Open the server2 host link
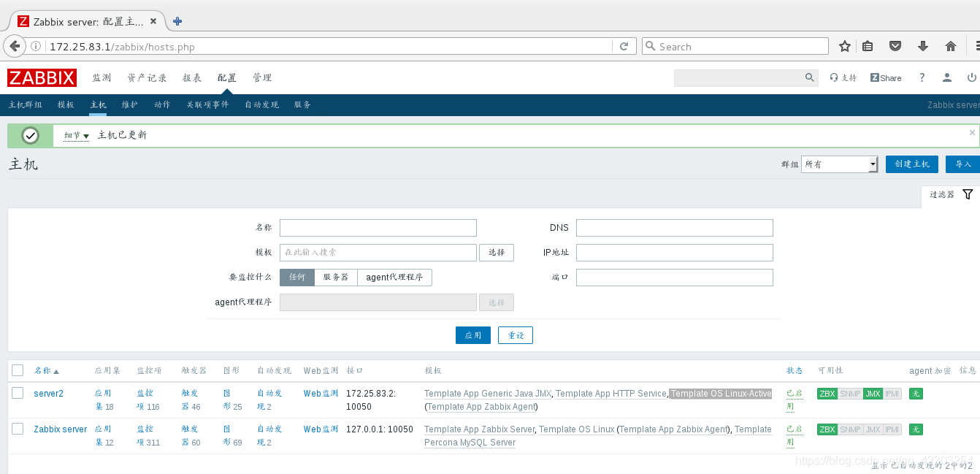This screenshot has width=980, height=474. pyautogui.click(x=48, y=394)
